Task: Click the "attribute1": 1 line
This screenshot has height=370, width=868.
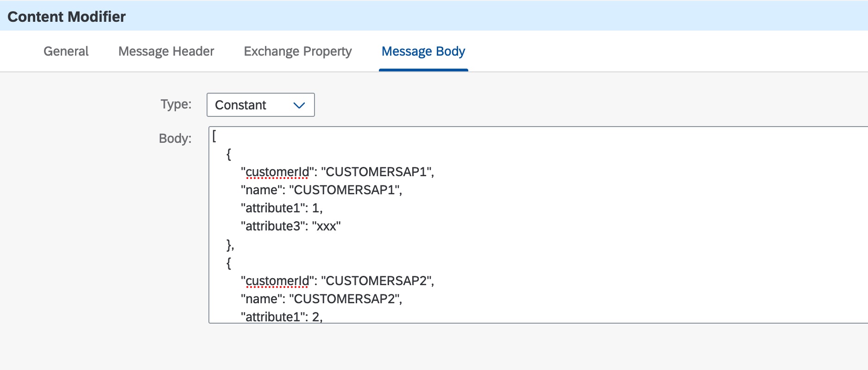Action: [281, 208]
